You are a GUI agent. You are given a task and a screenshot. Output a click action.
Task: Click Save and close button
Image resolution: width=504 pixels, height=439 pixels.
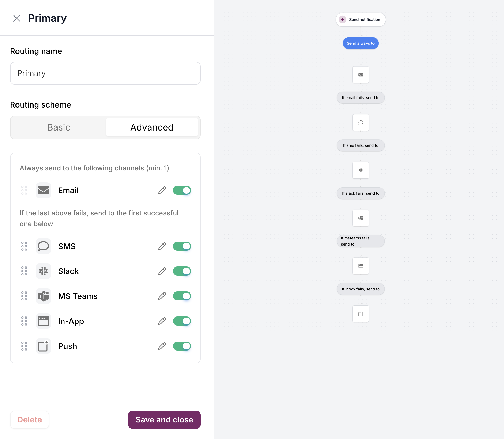(164, 420)
